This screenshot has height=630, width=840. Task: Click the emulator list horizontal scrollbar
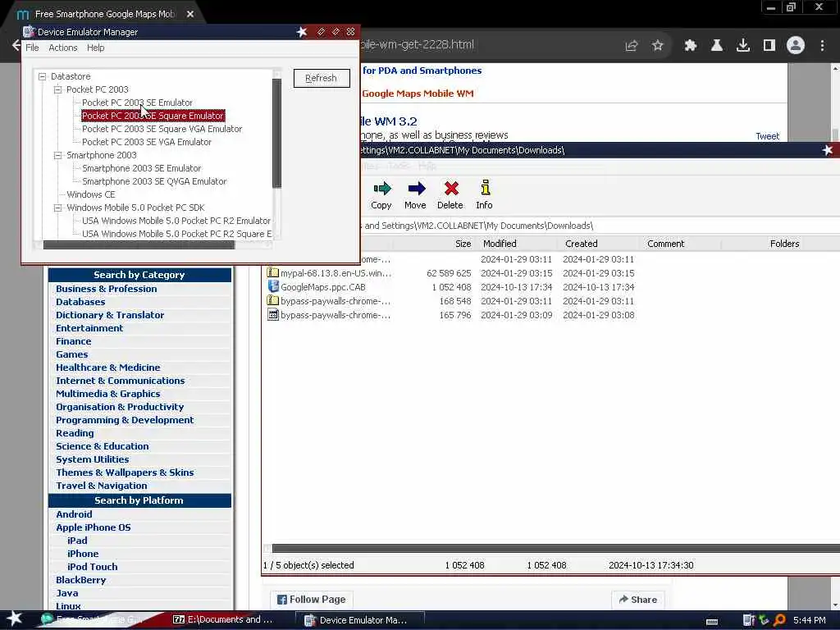pos(139,244)
